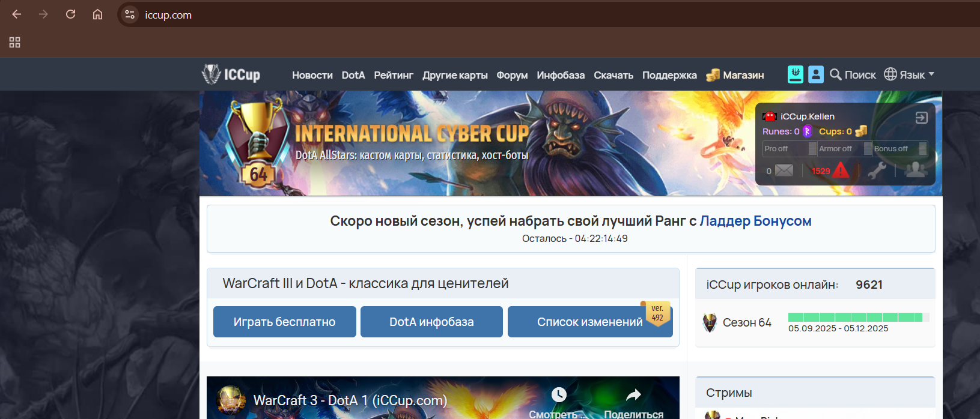Open the red warning triangle icon
This screenshot has height=419, width=980.
point(841,170)
